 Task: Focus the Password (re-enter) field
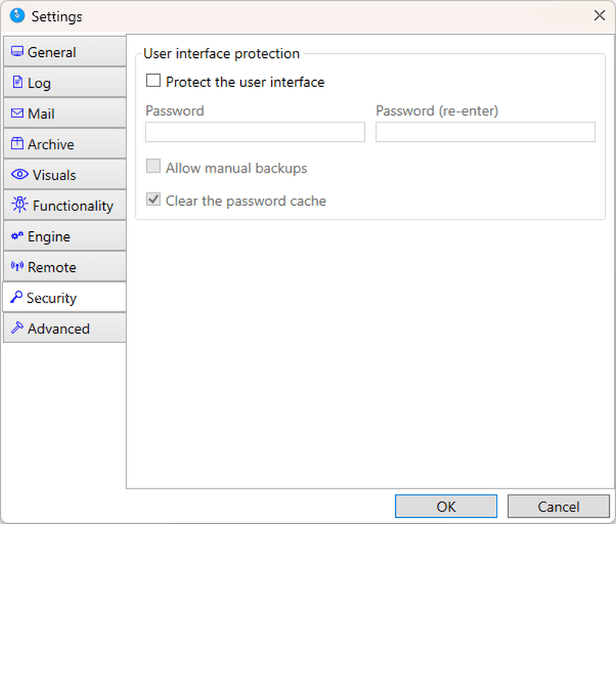[485, 132]
